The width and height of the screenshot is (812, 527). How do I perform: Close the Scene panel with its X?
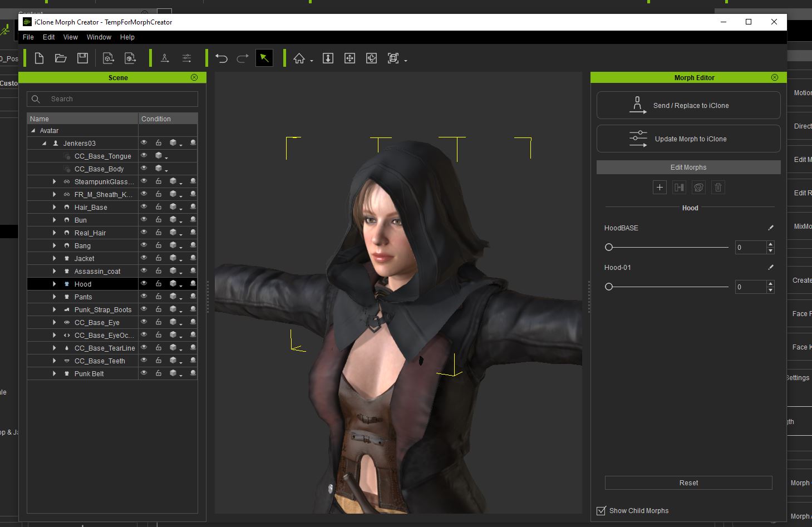pos(194,77)
